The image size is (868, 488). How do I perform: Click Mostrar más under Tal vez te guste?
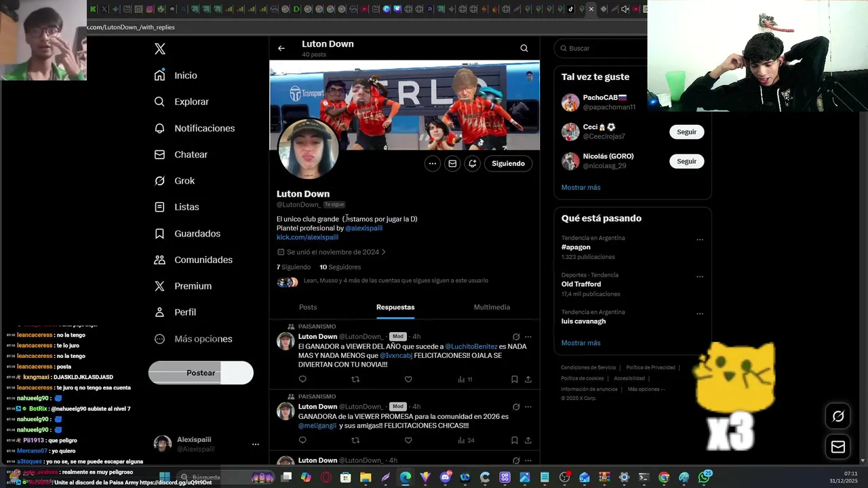point(580,188)
